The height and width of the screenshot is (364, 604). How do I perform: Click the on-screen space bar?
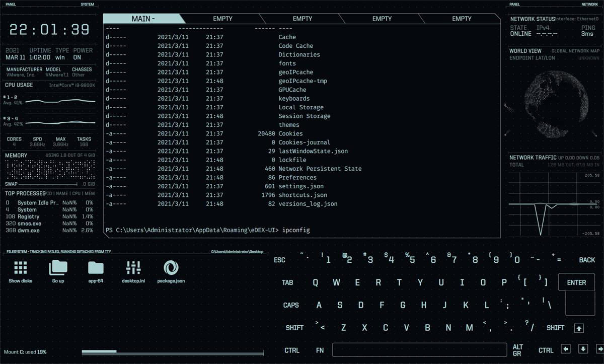pyautogui.click(x=419, y=350)
